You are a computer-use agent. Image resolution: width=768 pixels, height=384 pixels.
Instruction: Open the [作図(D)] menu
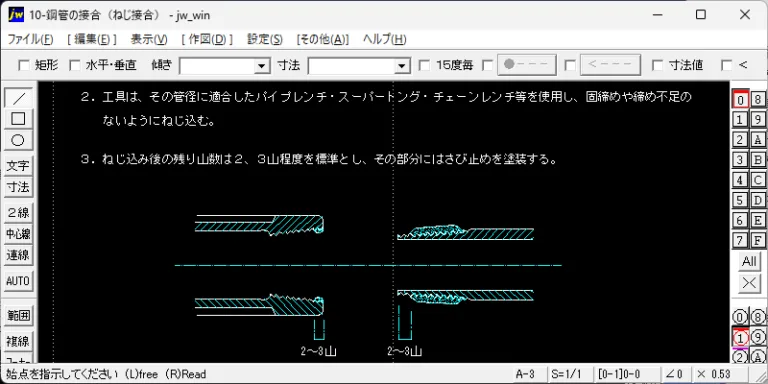tap(207, 40)
